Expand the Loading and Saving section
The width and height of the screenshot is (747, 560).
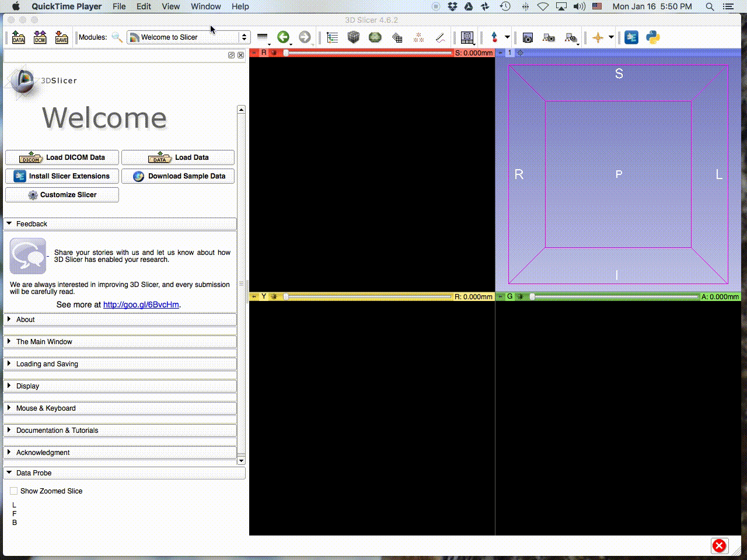click(120, 364)
